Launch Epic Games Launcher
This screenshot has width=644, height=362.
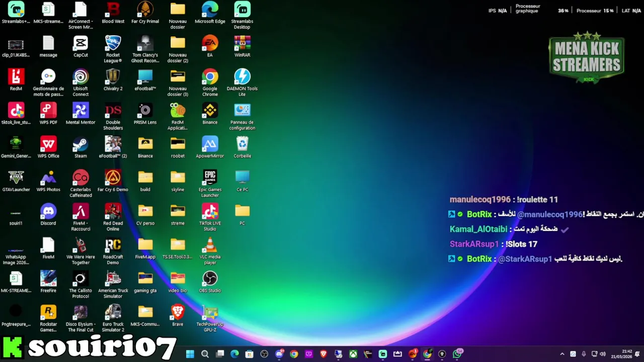[210, 184]
